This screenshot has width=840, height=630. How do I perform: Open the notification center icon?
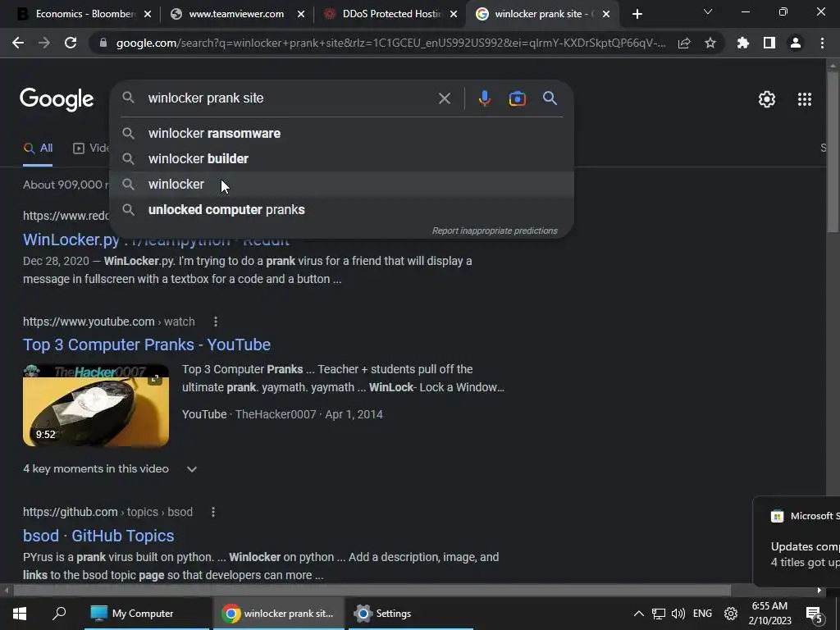click(814, 614)
